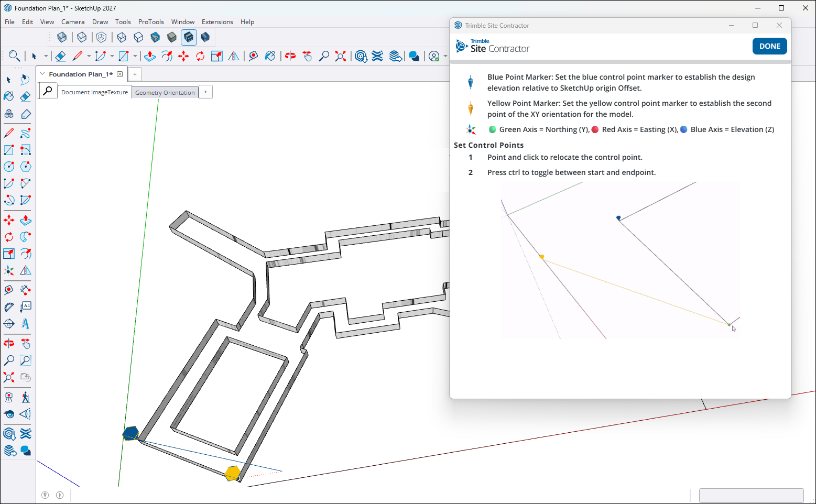Select the Section Plane tool
The image size is (816, 504).
click(x=9, y=323)
